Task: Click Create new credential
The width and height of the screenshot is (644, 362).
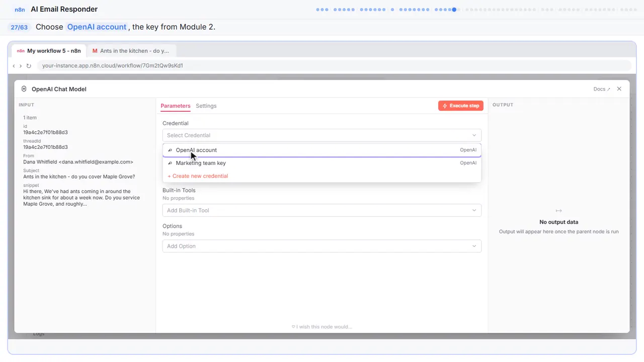Action: (x=198, y=176)
